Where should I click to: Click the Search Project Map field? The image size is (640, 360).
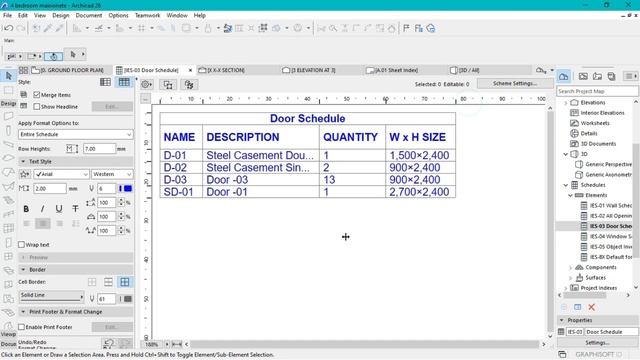pyautogui.click(x=598, y=91)
